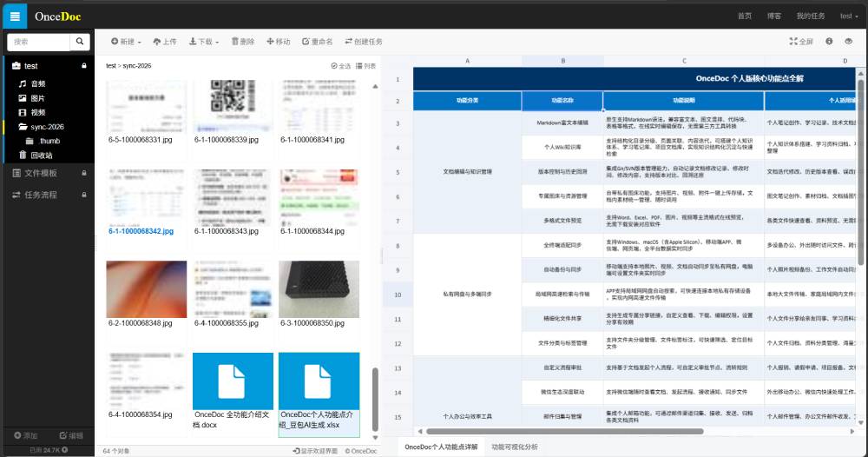Click the search magnifier button
Viewport: 868px width, 457px height.
[x=80, y=42]
